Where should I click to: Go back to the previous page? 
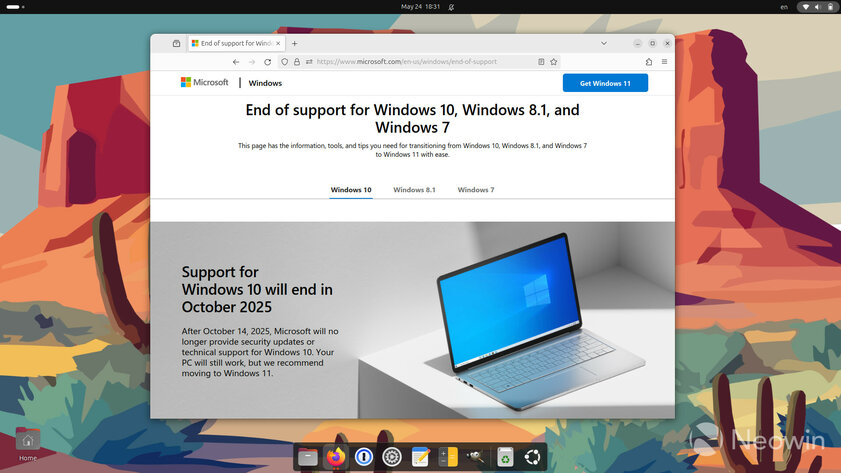click(236, 62)
